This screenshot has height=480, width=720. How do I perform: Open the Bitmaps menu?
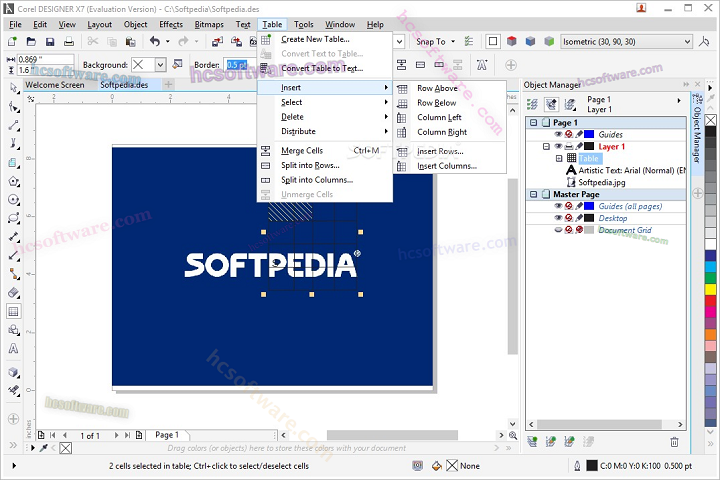pos(209,24)
